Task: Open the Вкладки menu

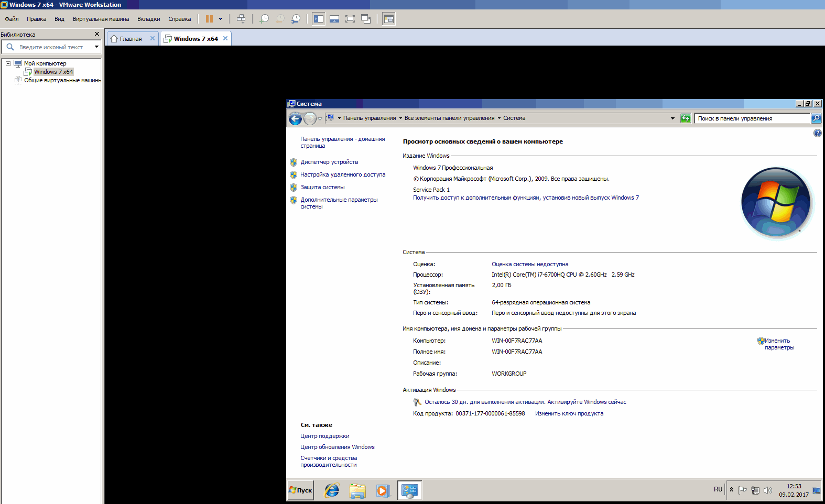Action: [149, 19]
